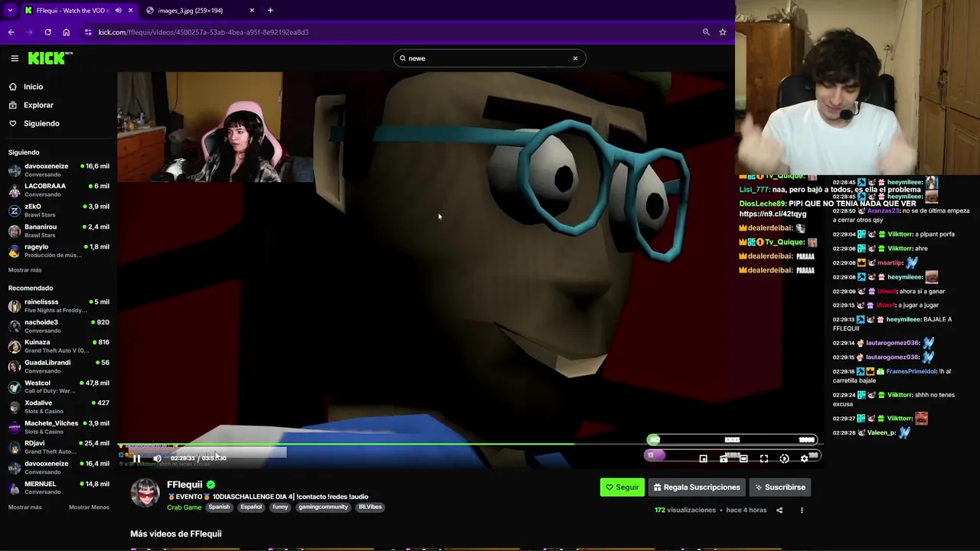Open rageylo channel in sidebar
The width and height of the screenshot is (980, 551).
58,251
